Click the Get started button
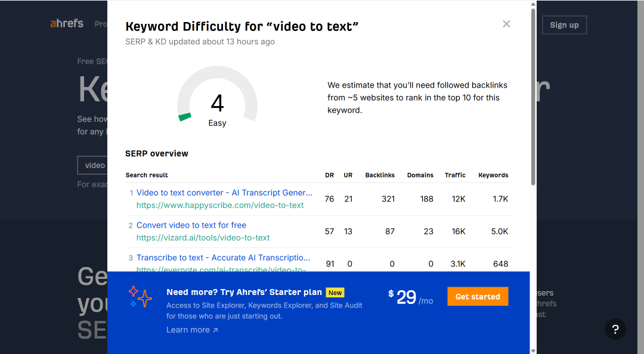The height and width of the screenshot is (354, 644). 478,297
